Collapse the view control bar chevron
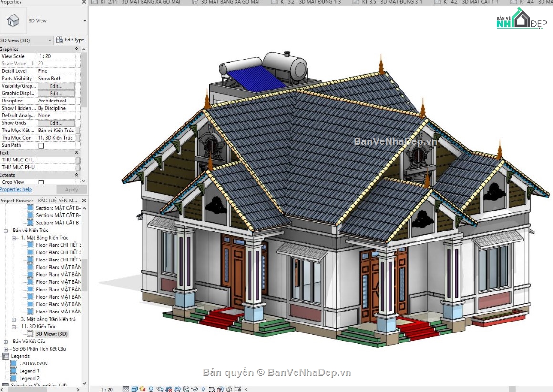Viewport: 553px width, 392px height. 246,389
